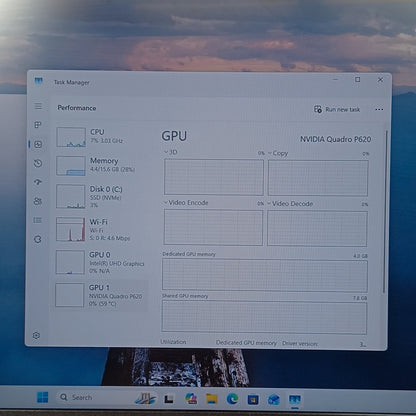This screenshot has height=416, width=416.
Task: Open the Windows Start button
Action: tap(43, 397)
